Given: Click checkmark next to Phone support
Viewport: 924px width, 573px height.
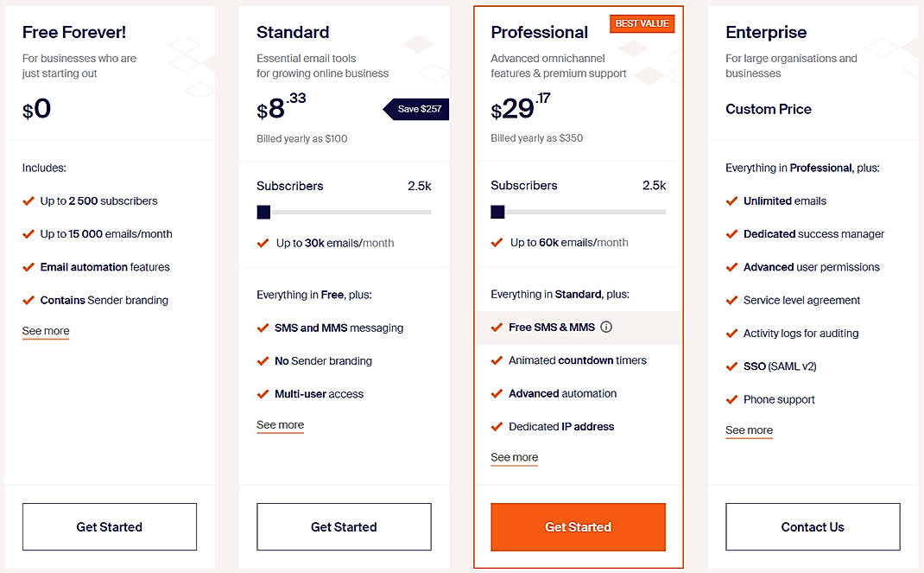Looking at the screenshot, I should [x=731, y=399].
